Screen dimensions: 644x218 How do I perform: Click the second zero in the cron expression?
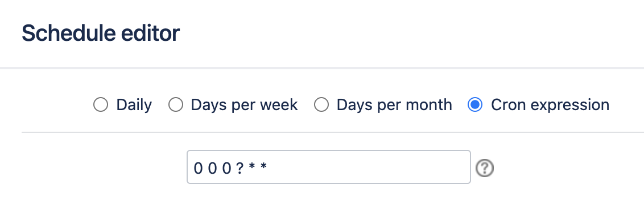212,168
